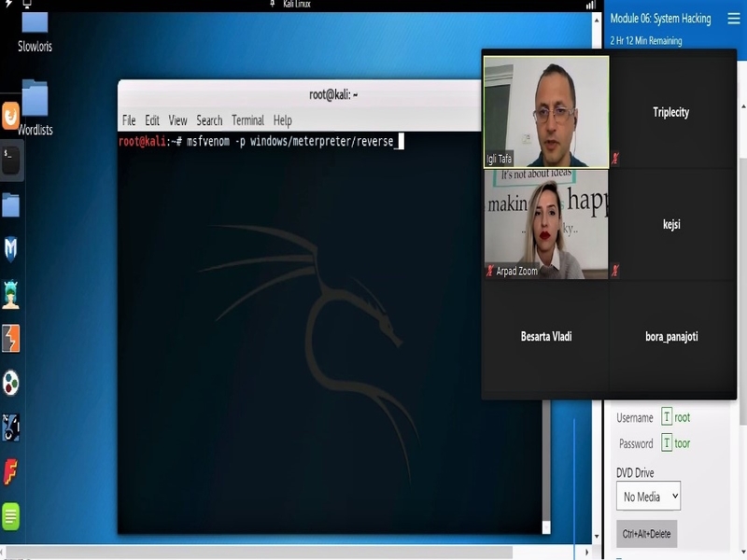Open the terminal Search menu
This screenshot has height=560, width=747.
click(x=209, y=120)
